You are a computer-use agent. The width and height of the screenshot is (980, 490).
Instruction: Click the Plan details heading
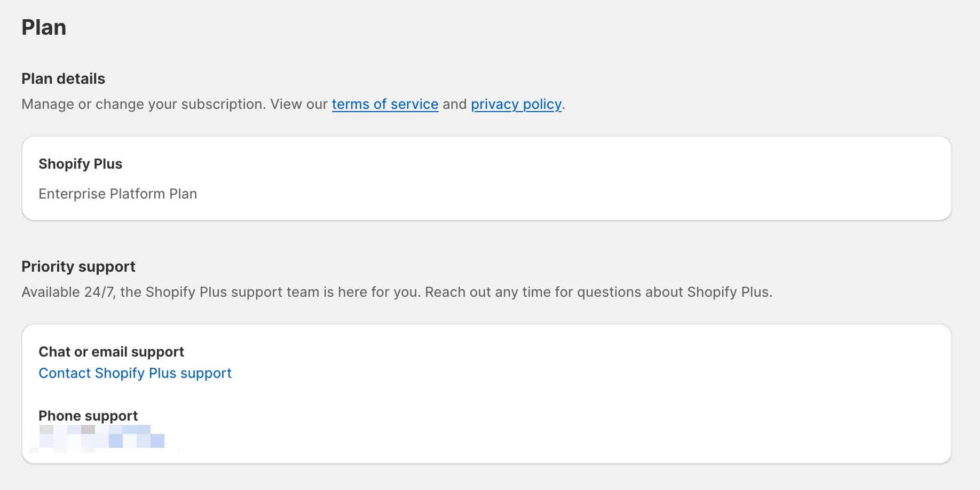click(x=64, y=78)
